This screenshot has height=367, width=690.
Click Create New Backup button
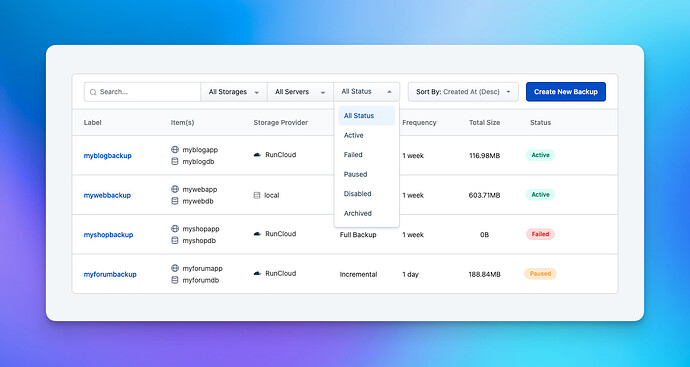coord(566,92)
